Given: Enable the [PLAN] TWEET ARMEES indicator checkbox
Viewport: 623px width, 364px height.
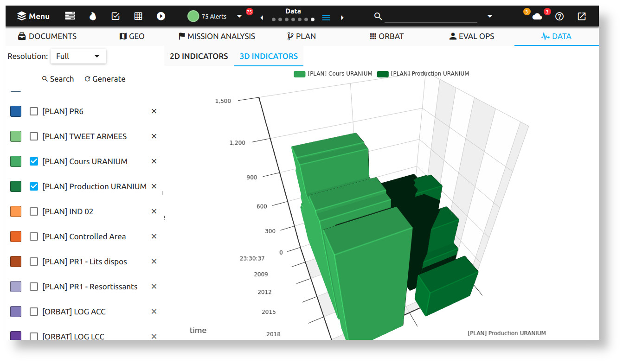Looking at the screenshot, I should pos(33,136).
